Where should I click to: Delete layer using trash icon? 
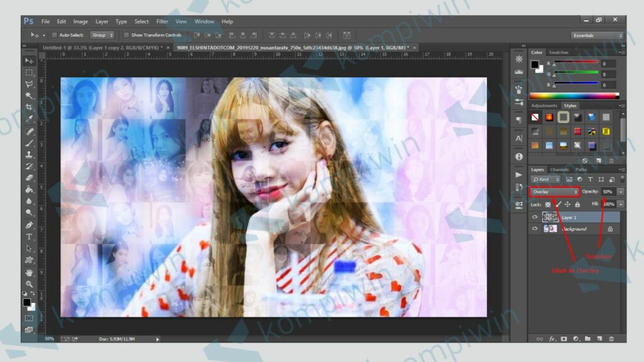pos(611,339)
